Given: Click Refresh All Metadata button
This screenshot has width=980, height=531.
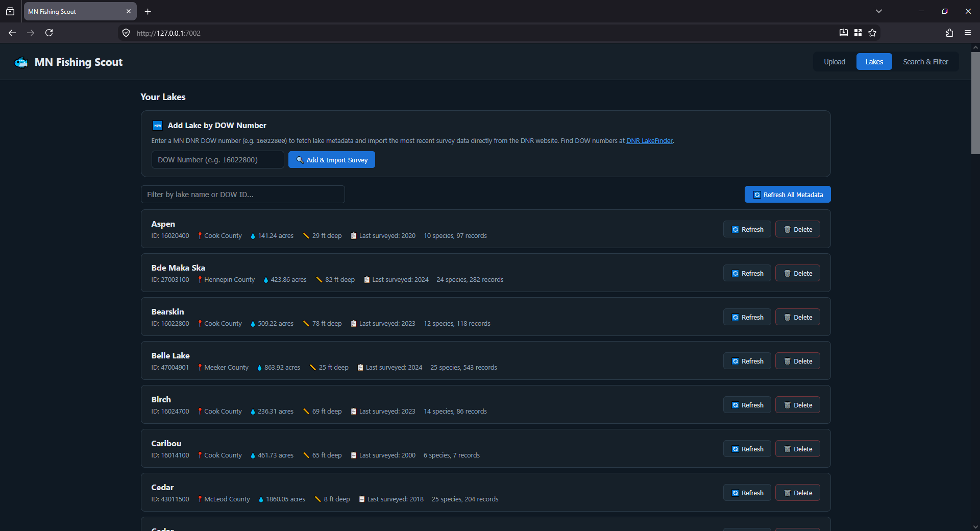Looking at the screenshot, I should tap(788, 195).
